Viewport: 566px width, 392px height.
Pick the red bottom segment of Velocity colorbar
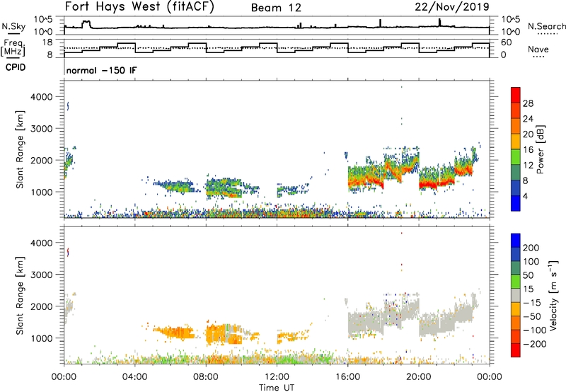pyautogui.click(x=516, y=350)
